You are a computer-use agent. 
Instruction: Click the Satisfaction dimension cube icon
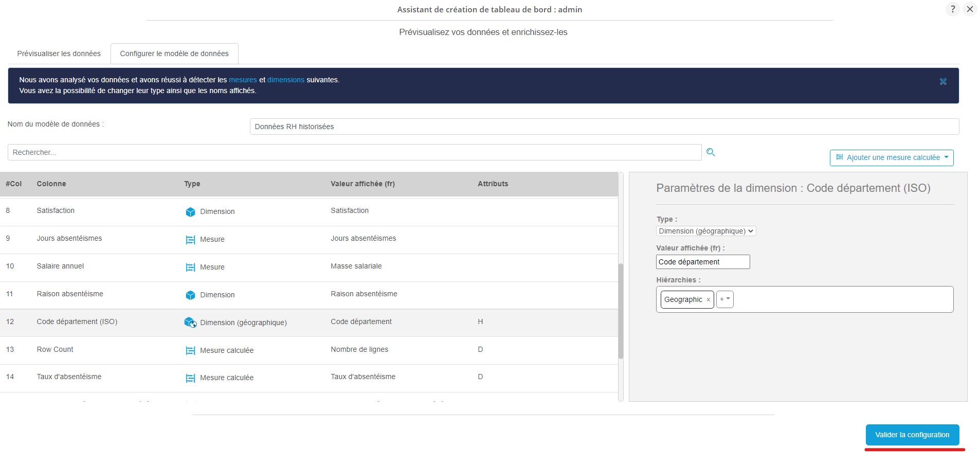coord(190,212)
